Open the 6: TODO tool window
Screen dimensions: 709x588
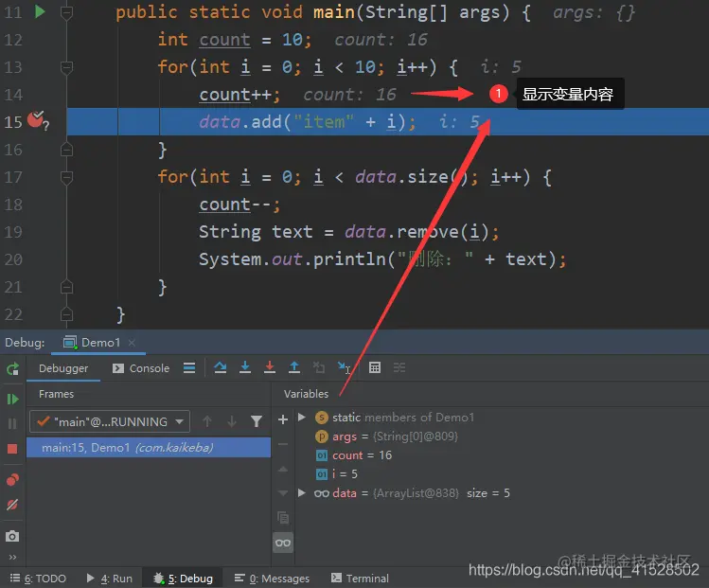click(39, 579)
